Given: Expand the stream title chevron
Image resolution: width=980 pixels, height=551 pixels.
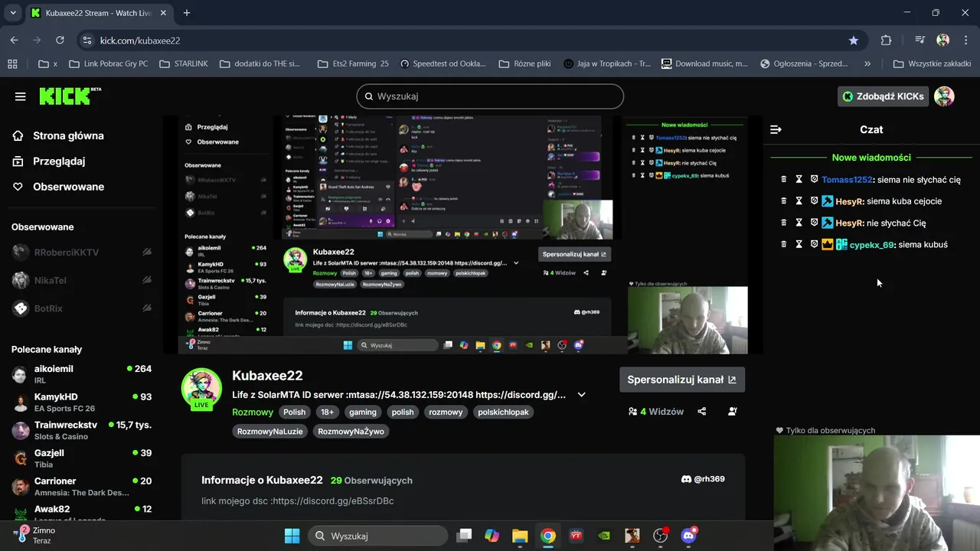Looking at the screenshot, I should [x=581, y=395].
